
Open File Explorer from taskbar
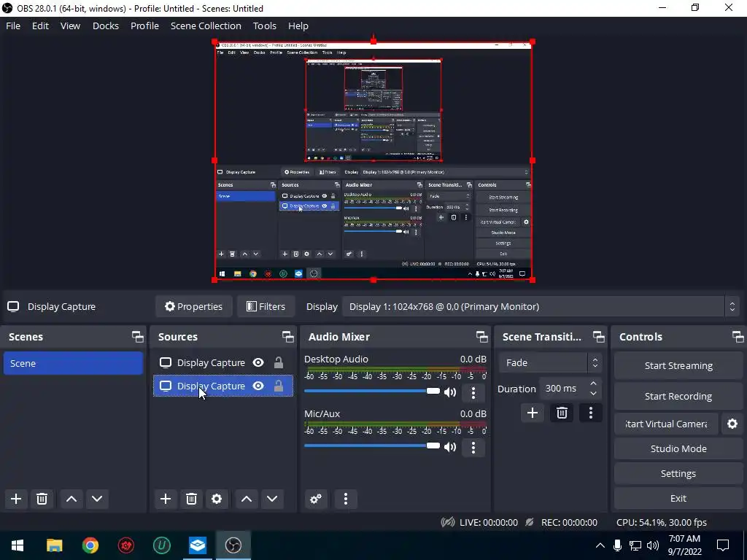tap(54, 545)
